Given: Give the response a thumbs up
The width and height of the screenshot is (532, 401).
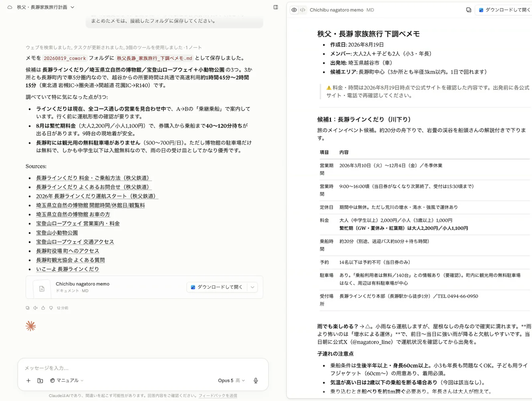Looking at the screenshot, I should pyautogui.click(x=43, y=308).
